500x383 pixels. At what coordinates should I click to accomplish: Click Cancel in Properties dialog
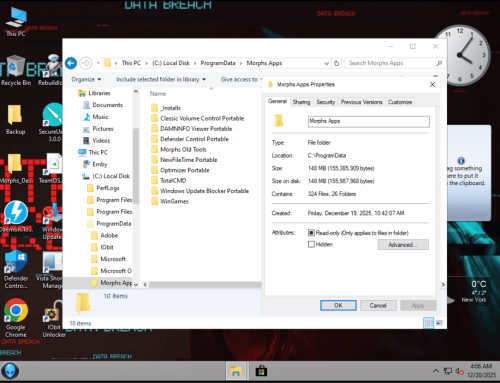[x=378, y=305]
